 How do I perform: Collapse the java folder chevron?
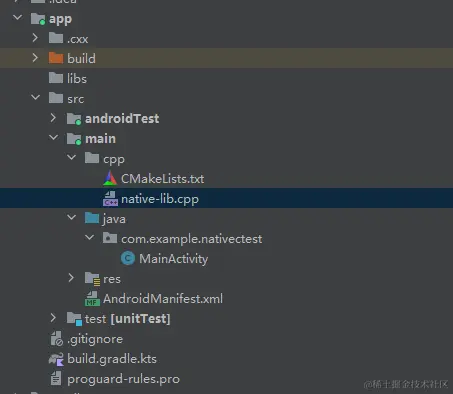(71, 217)
